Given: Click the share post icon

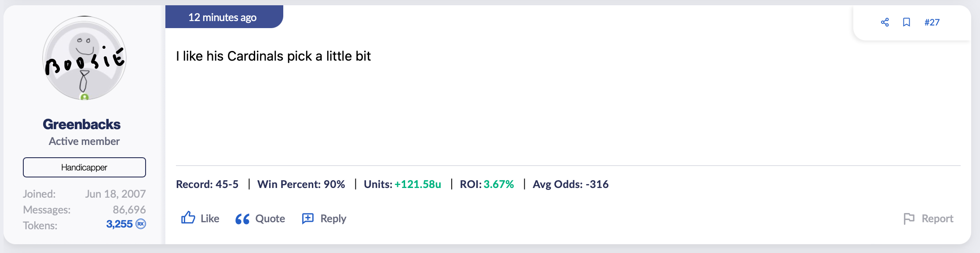Looking at the screenshot, I should [885, 22].
